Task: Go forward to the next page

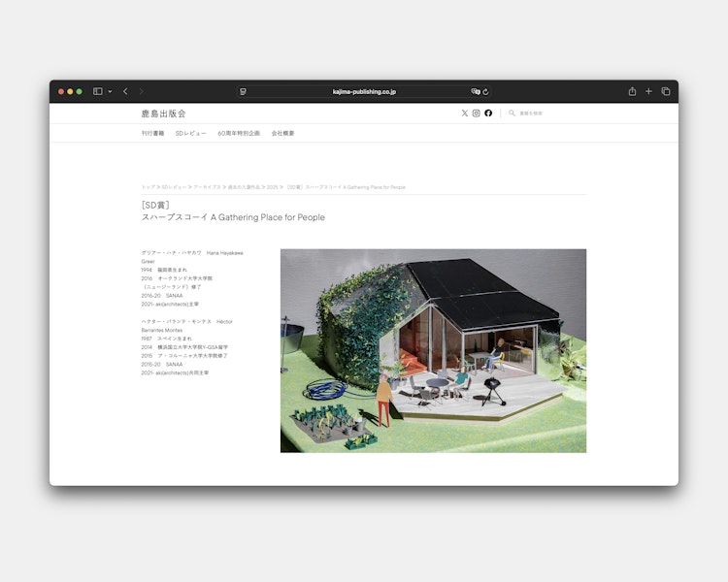Action: [141, 91]
